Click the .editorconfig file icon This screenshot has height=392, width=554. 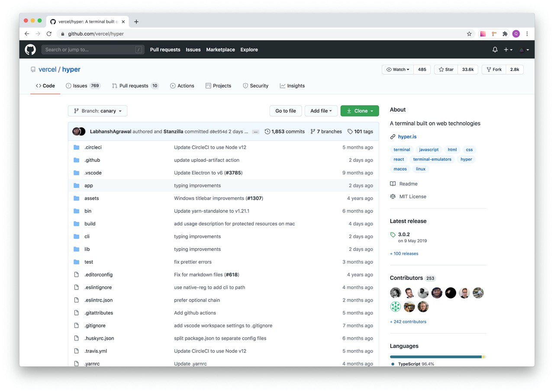77,275
